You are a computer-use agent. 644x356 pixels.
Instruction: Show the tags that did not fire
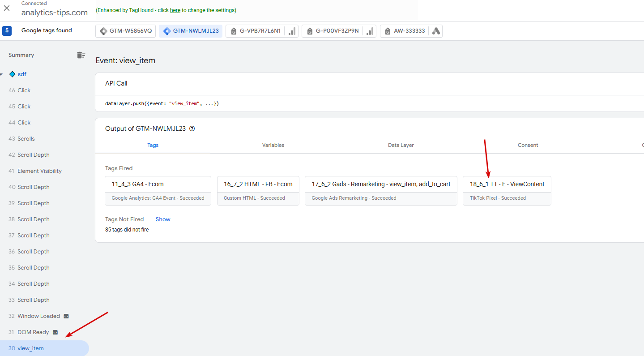pyautogui.click(x=163, y=219)
